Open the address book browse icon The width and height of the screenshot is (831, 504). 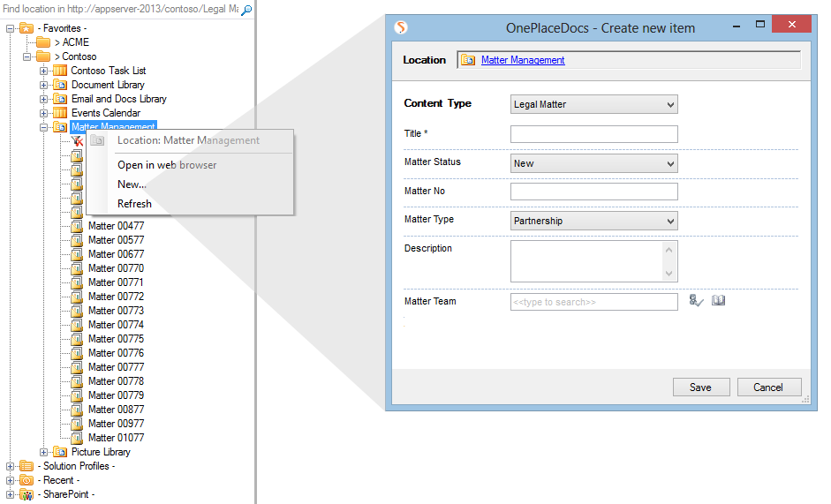pyautogui.click(x=719, y=301)
